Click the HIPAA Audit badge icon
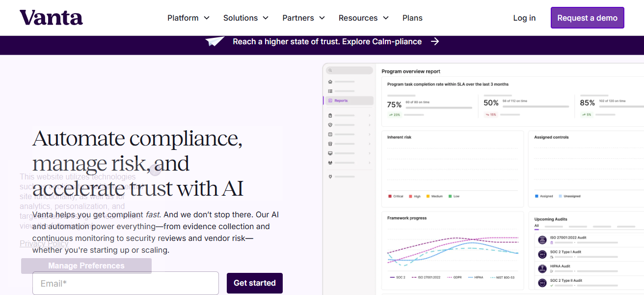644x295 pixels. point(542,268)
